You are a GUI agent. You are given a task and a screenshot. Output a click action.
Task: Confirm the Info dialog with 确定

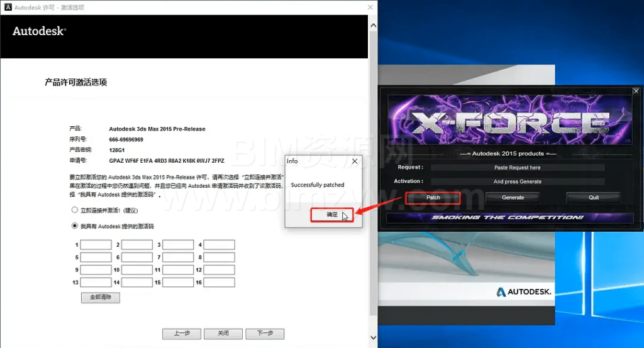(x=332, y=215)
